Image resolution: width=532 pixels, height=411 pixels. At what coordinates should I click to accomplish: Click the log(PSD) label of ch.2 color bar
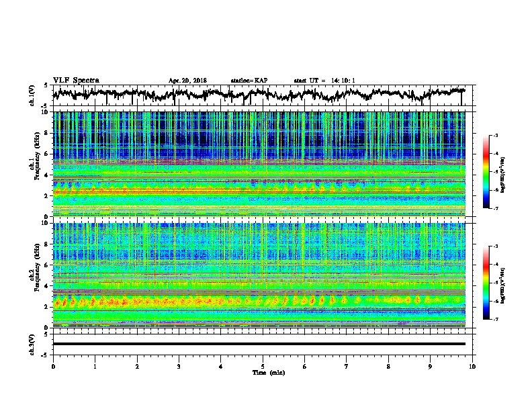pos(503,285)
